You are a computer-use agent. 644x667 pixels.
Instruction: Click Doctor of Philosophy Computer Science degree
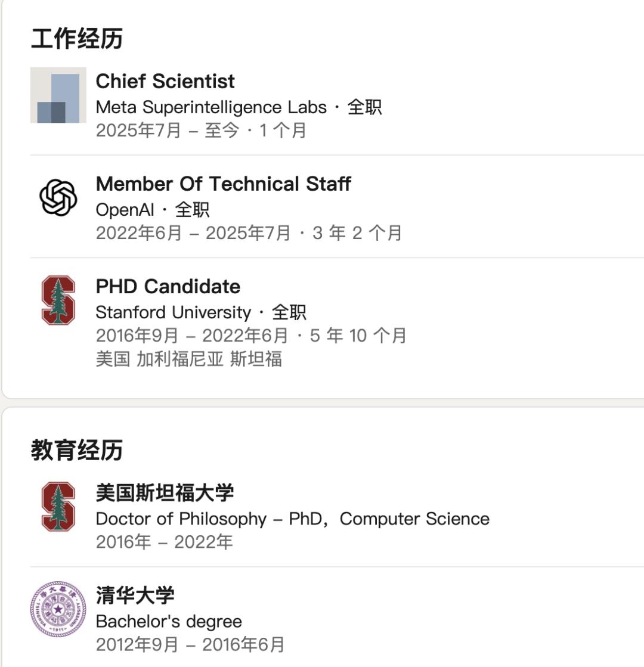(292, 519)
